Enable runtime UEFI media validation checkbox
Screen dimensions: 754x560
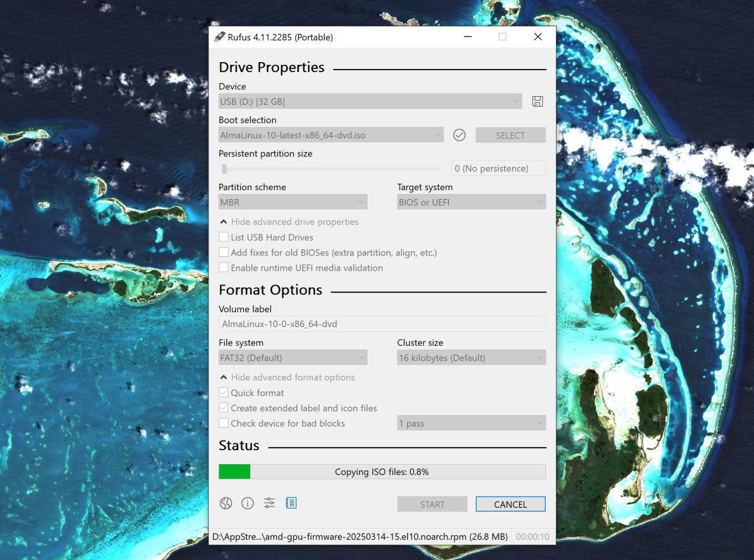tap(224, 268)
